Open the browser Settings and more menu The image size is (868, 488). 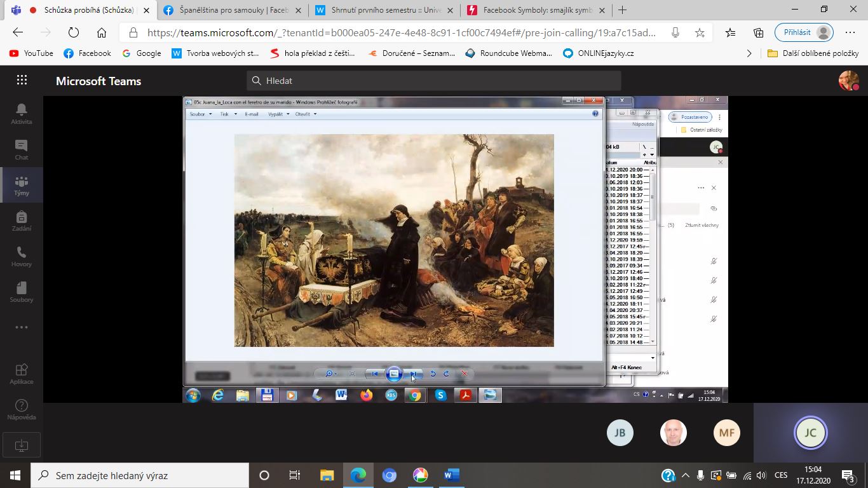pyautogui.click(x=850, y=33)
